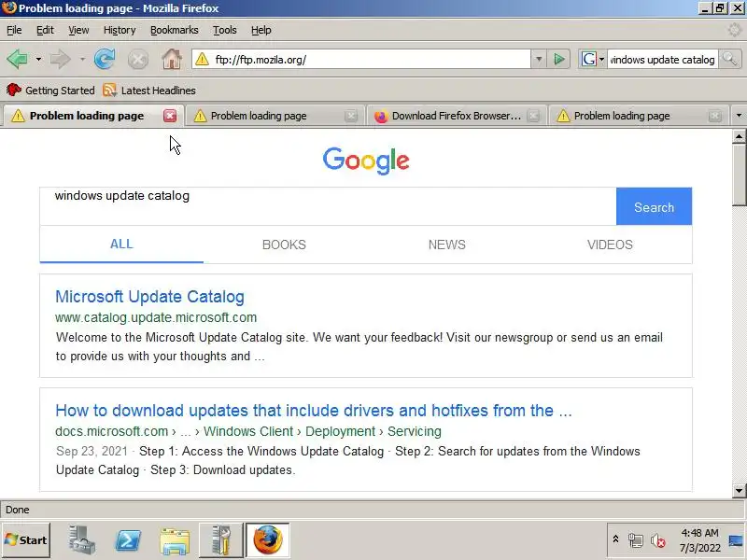Open the list all tabs dropdown
The width and height of the screenshot is (747, 560).
coord(739,115)
